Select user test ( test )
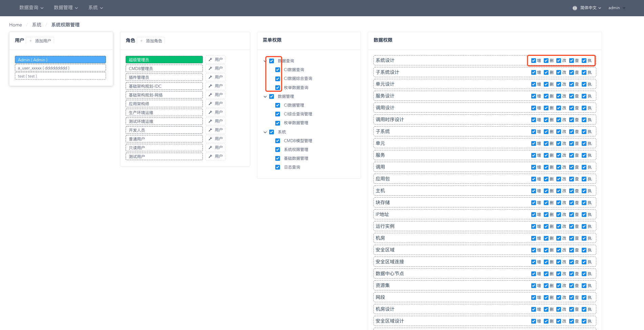Viewport: 644px width, 330px height. click(x=60, y=76)
